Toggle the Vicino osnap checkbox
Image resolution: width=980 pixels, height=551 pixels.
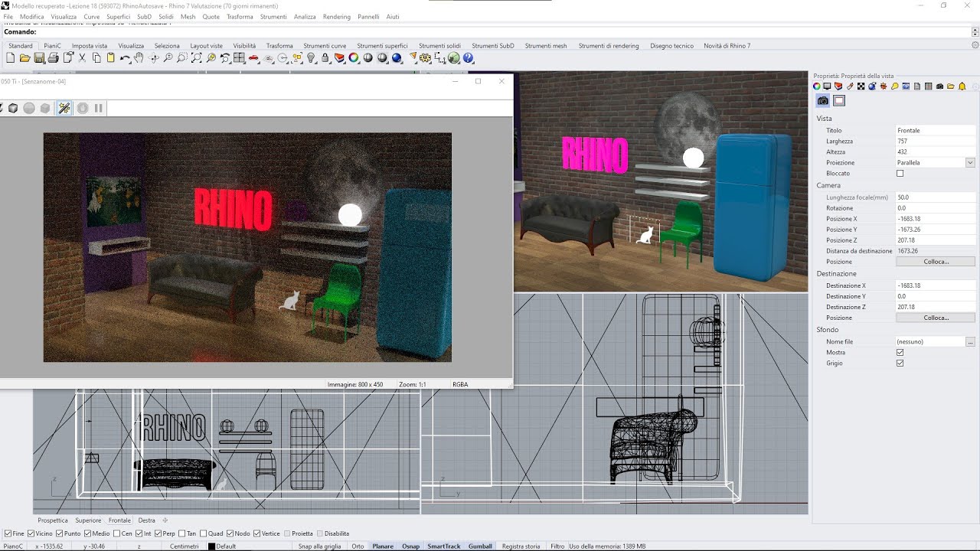tap(31, 533)
